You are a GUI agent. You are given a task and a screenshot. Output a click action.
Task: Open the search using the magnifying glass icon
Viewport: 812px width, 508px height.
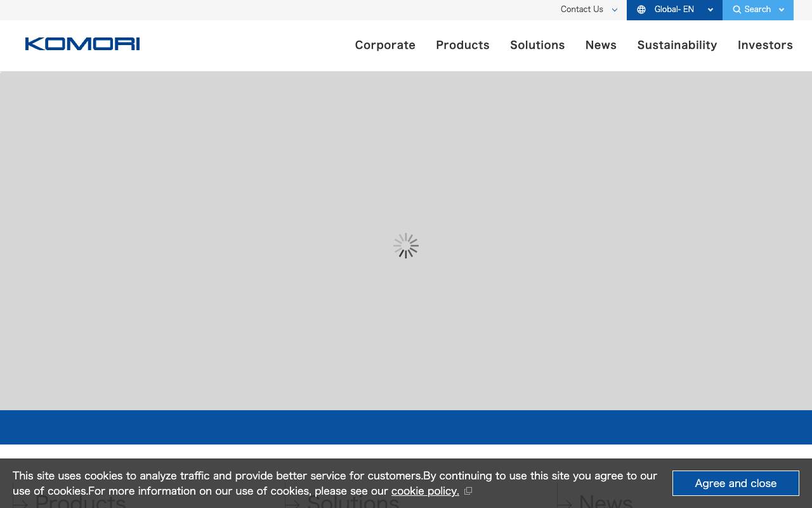[737, 10]
